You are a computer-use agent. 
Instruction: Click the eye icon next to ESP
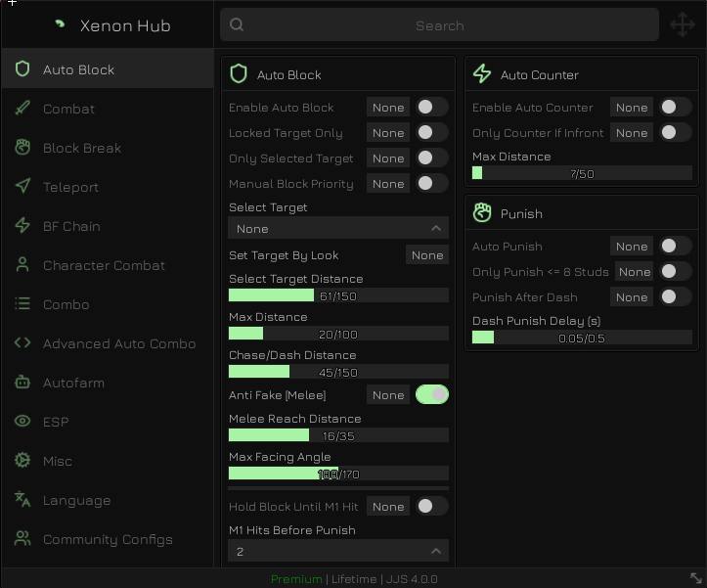point(22,421)
